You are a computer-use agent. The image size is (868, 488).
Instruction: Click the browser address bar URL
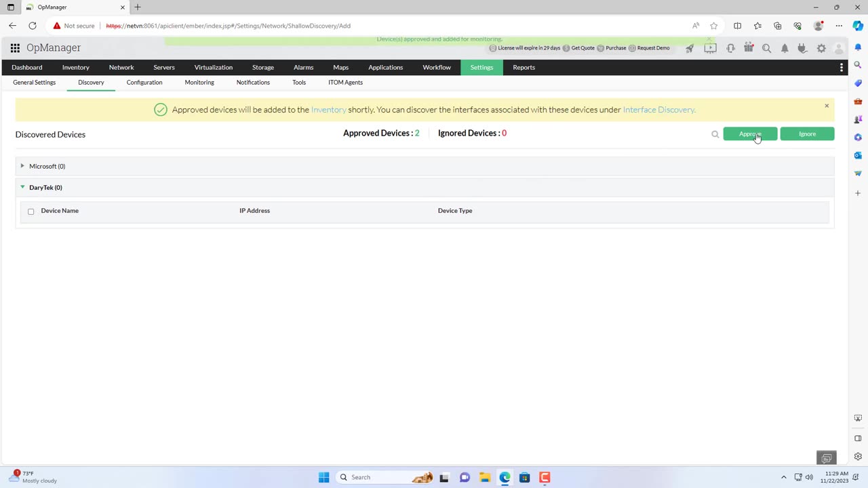(x=228, y=26)
